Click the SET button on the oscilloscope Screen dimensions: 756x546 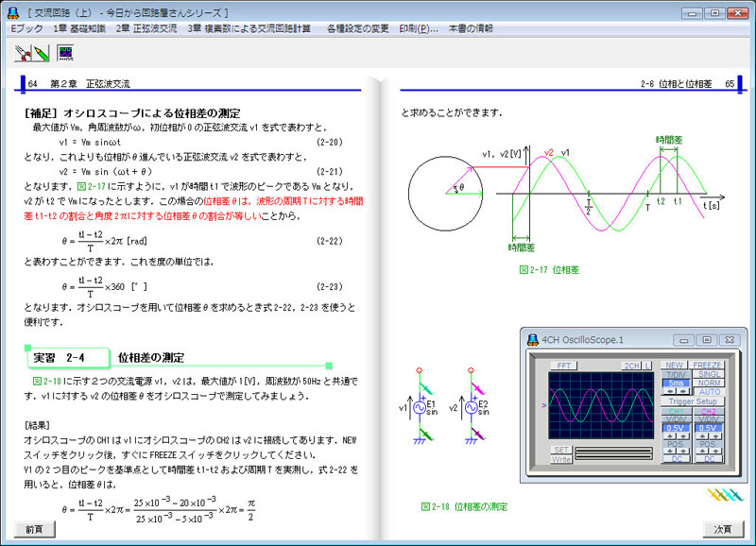tap(561, 450)
